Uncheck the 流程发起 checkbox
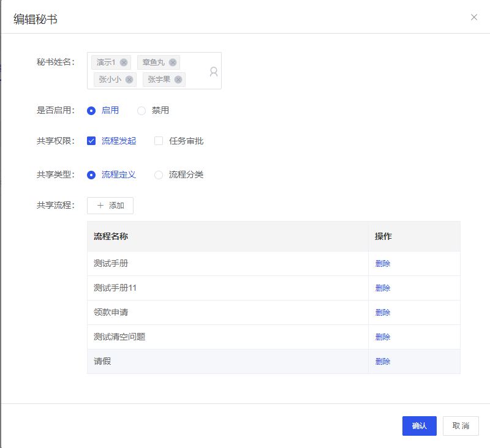490x448 pixels. point(91,141)
